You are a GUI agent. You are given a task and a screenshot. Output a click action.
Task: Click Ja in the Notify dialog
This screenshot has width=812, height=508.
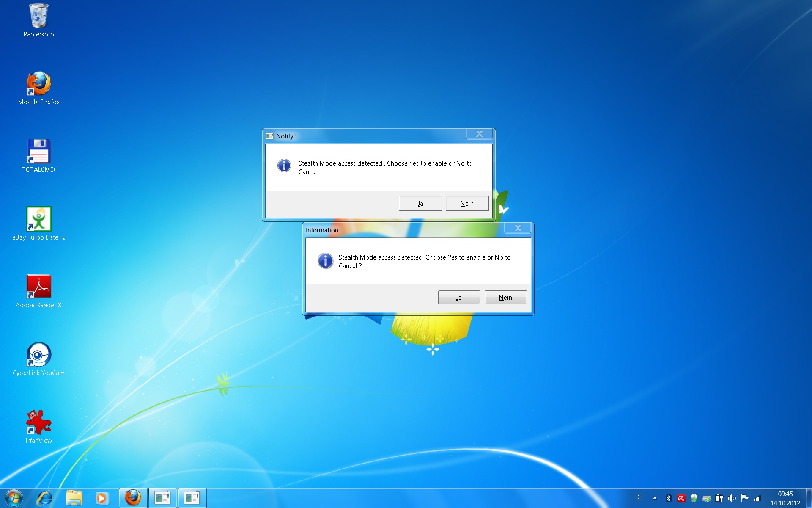pyautogui.click(x=420, y=203)
